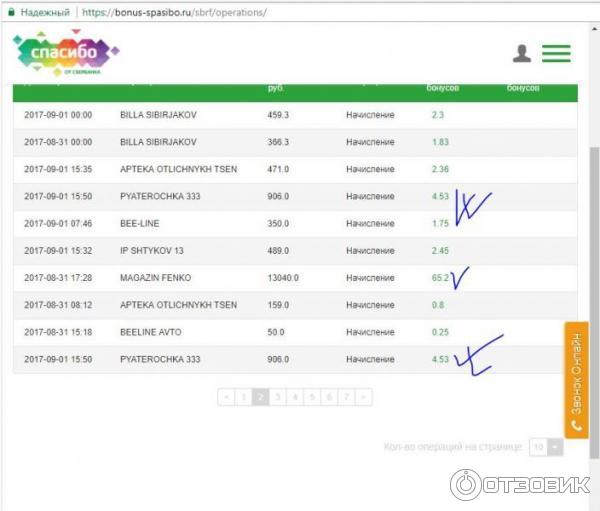
Task: Go to previous page arrow in pagination
Action: (x=226, y=397)
